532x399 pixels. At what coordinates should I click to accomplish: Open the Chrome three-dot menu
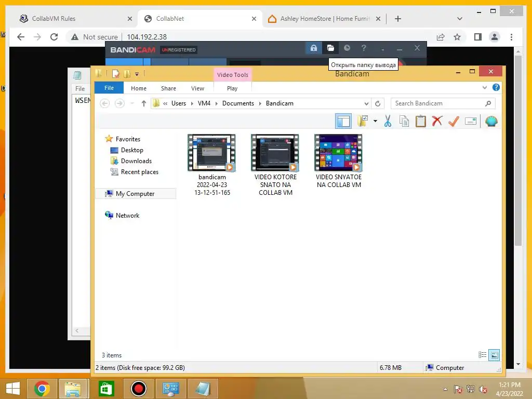511,37
